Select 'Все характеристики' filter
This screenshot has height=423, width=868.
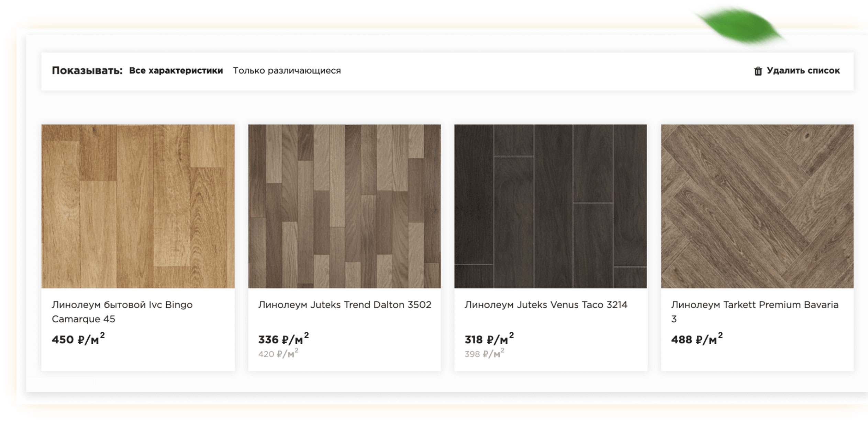(176, 71)
